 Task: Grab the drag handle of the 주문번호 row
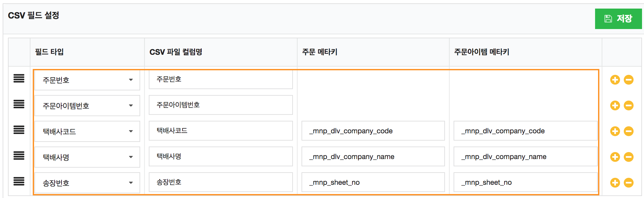(19, 79)
